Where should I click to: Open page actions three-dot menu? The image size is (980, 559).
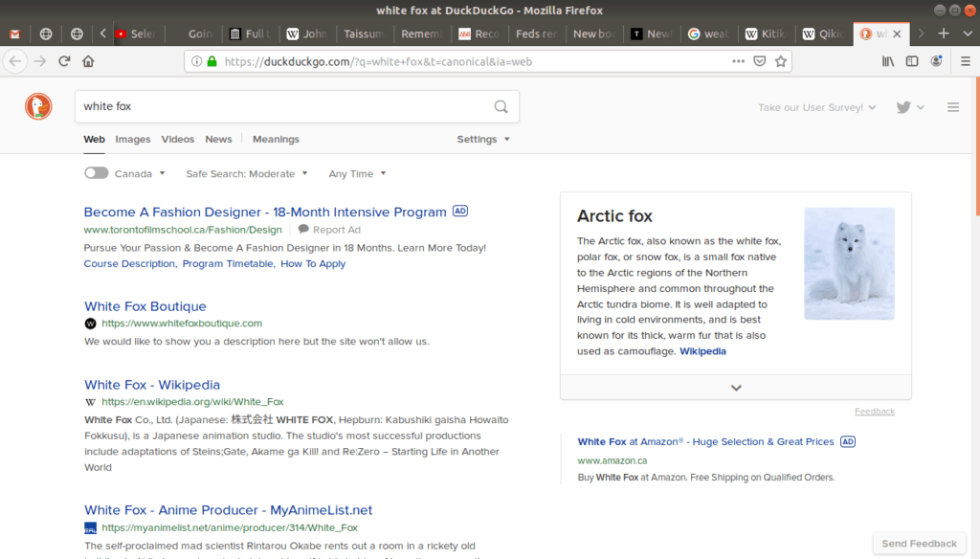(x=738, y=61)
